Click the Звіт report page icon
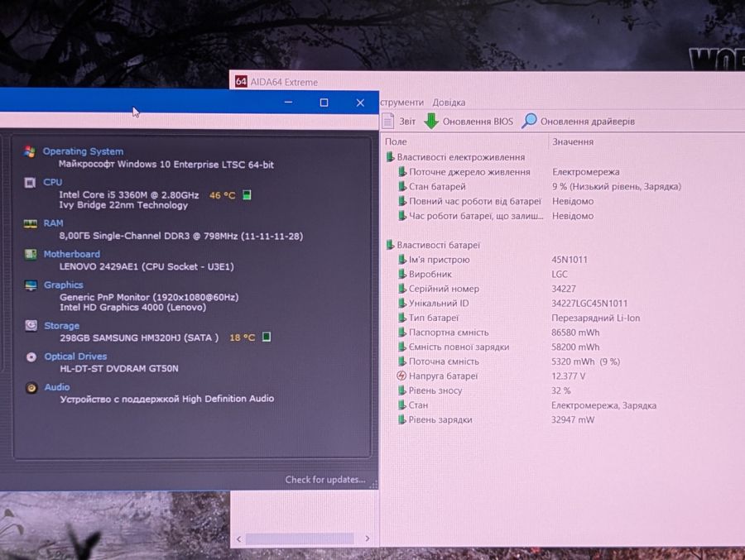The image size is (745, 560). click(387, 121)
